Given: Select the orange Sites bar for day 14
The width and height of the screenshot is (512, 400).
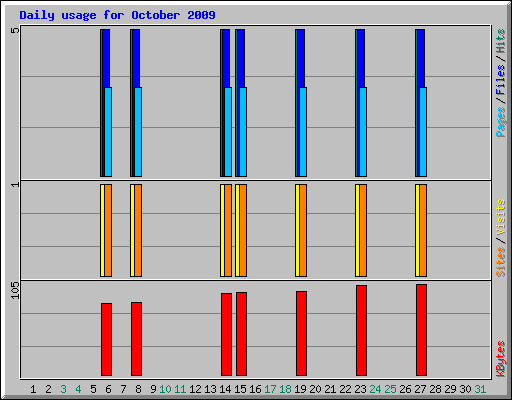Looking at the screenshot, I should click(228, 230).
